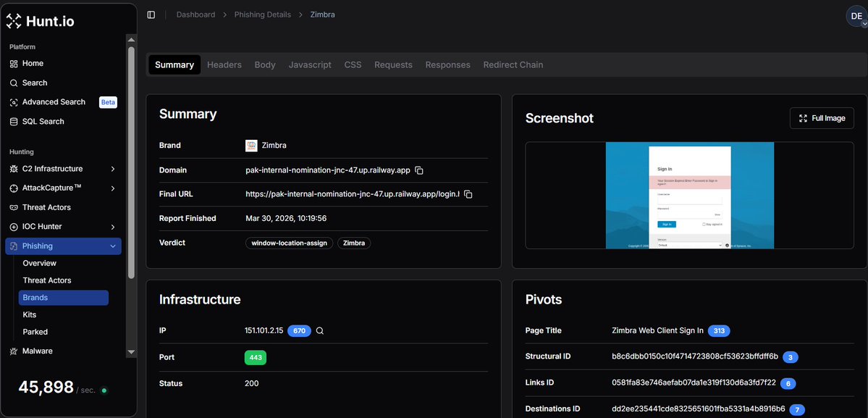Image resolution: width=868 pixels, height=418 pixels.
Task: Click the Structural ID hash value
Action: [x=695, y=356]
